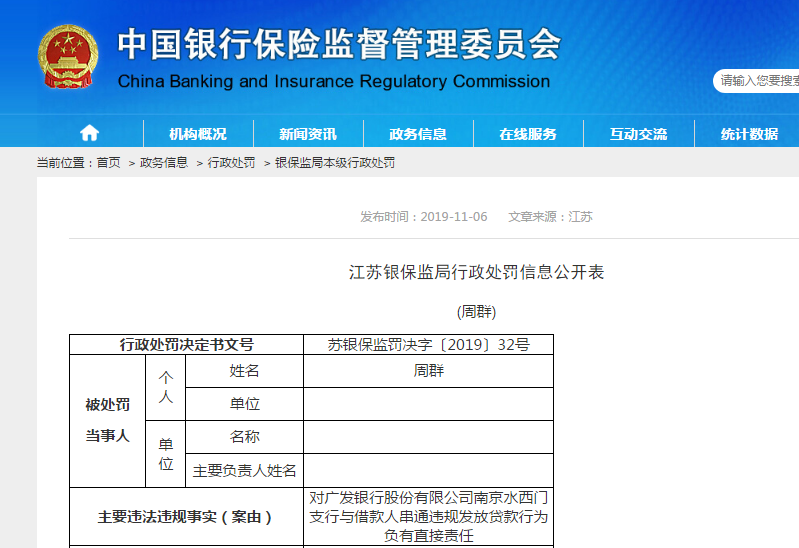799x548 pixels.
Task: Click the 主要违法违规事实（案由） cell
Action: tap(187, 517)
